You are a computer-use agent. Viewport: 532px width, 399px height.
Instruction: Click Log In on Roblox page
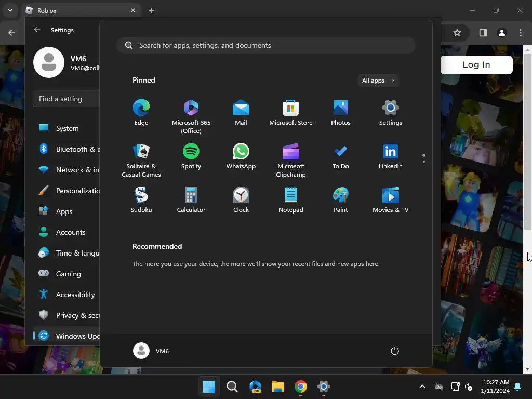476,65
